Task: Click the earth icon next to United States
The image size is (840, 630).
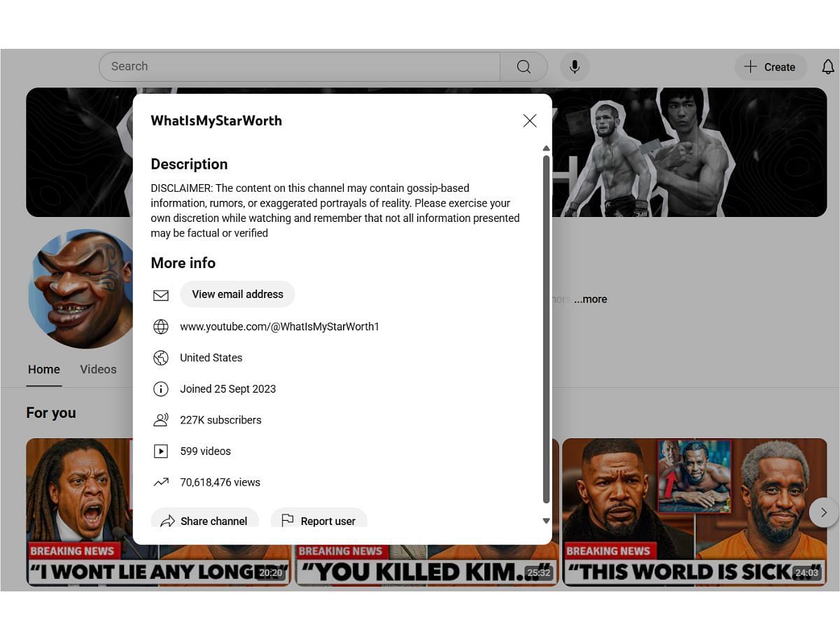Action: click(161, 358)
